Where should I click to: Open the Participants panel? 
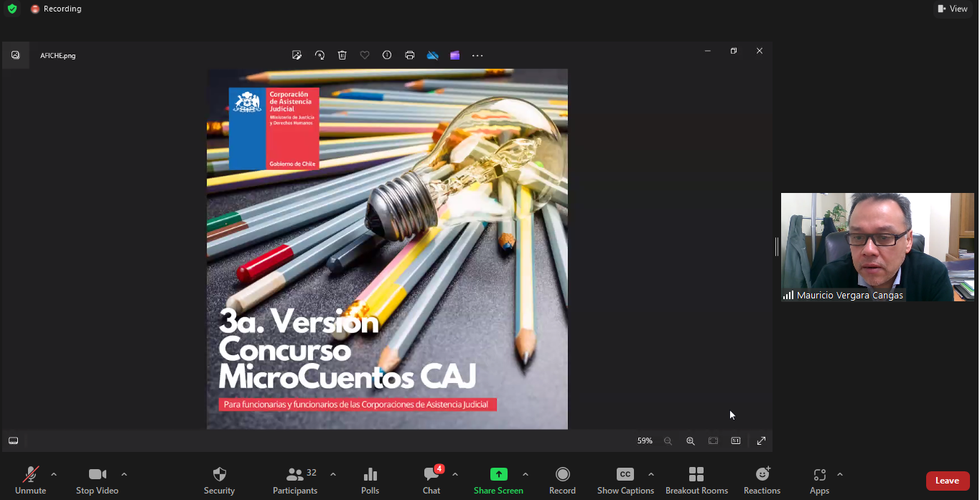tap(295, 481)
